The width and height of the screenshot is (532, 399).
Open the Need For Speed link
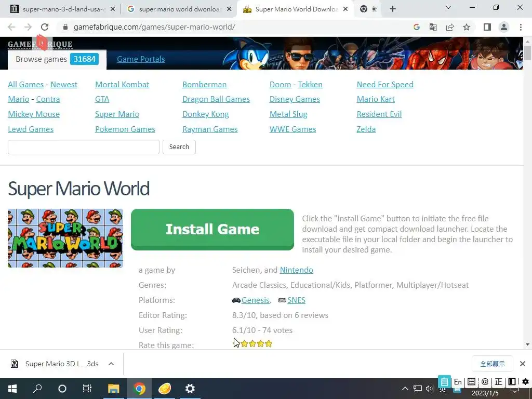tap(385, 85)
